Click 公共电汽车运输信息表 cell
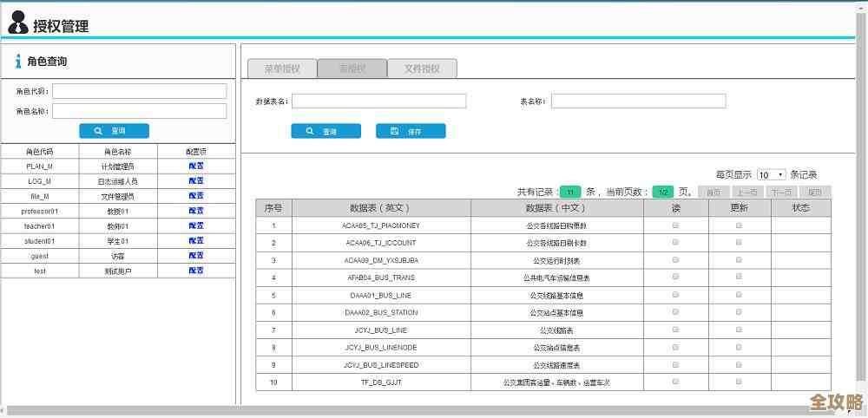 [557, 278]
